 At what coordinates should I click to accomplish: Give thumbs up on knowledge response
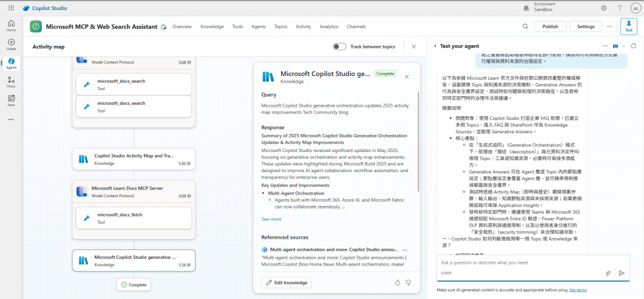tap(397, 283)
